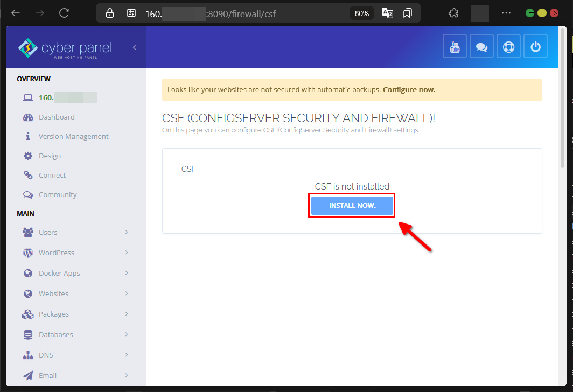The image size is (573, 392).
Task: Click the Version Management info icon
Action: click(x=28, y=136)
